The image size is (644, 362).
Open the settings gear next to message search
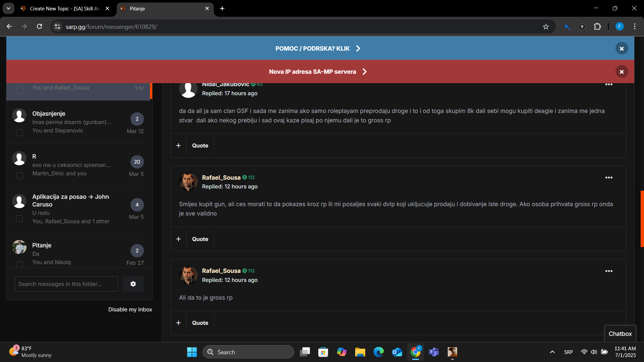[x=133, y=284]
